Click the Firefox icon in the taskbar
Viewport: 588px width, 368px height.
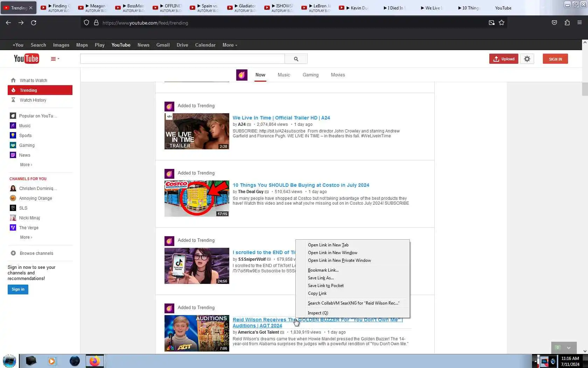94,361
